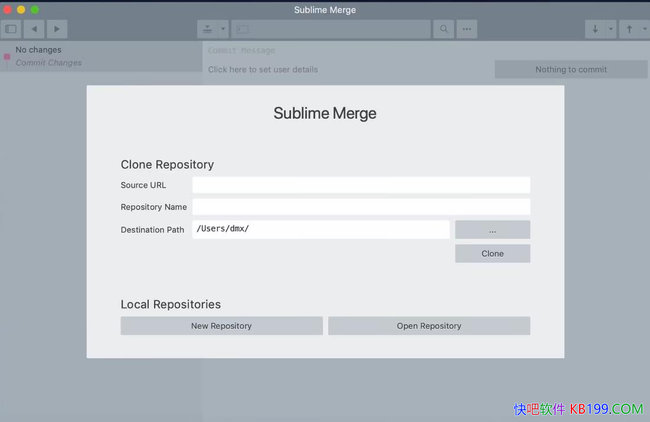
Task: Click the navigate back arrow
Action: point(35,29)
